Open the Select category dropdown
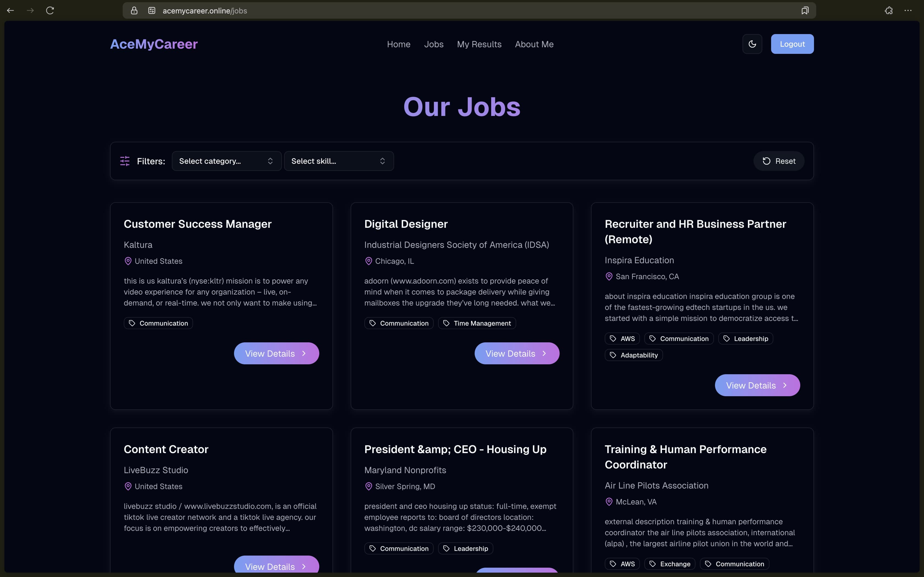924x577 pixels. pos(226,161)
